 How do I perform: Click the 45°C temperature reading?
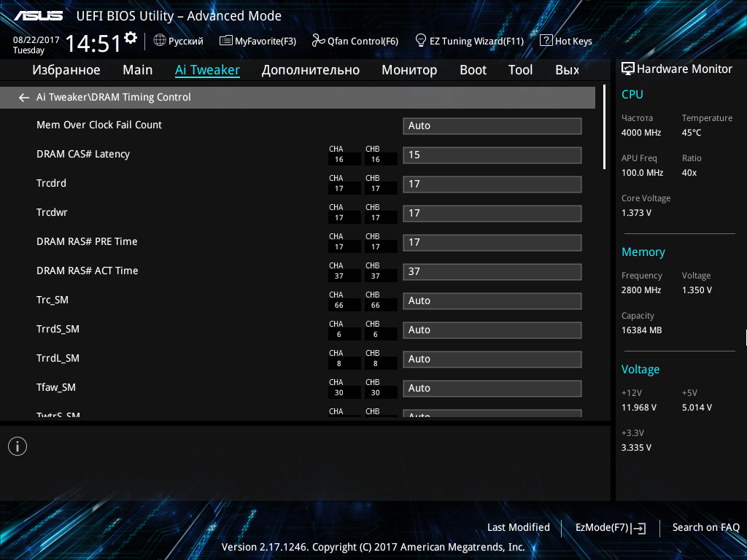point(692,133)
